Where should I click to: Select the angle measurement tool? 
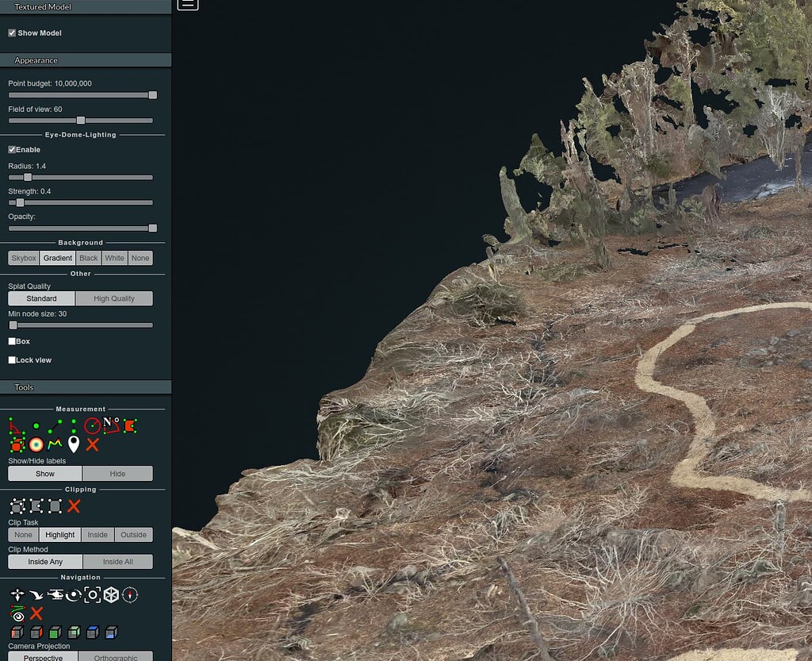point(15,426)
